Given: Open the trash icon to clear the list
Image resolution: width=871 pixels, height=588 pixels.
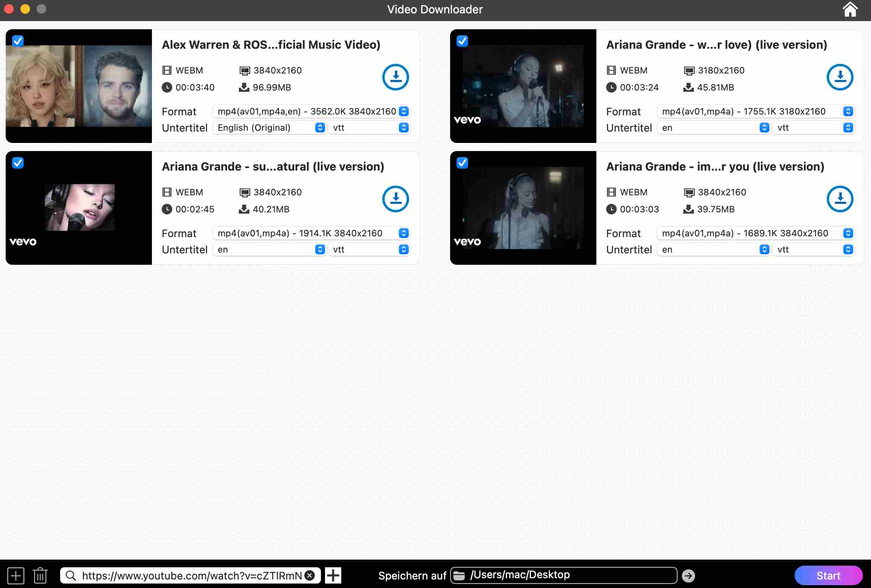Looking at the screenshot, I should tap(40, 575).
